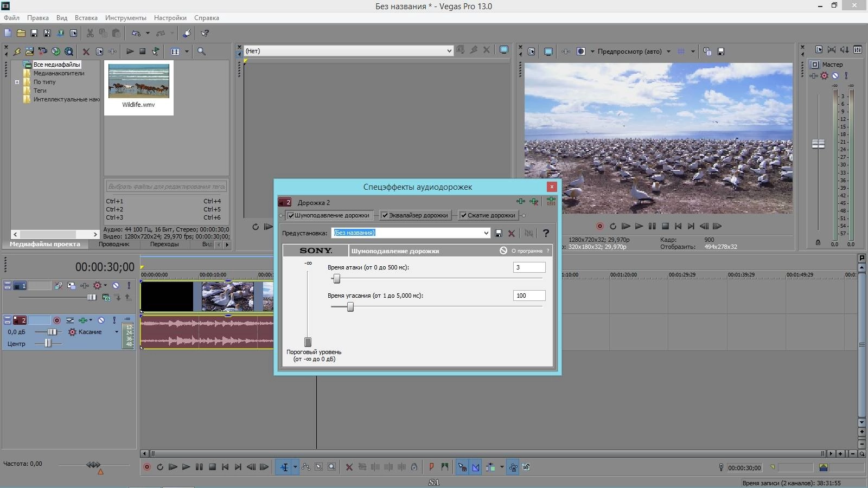Uncheck Эквалайзер дорожки in the effects chain

(385, 215)
